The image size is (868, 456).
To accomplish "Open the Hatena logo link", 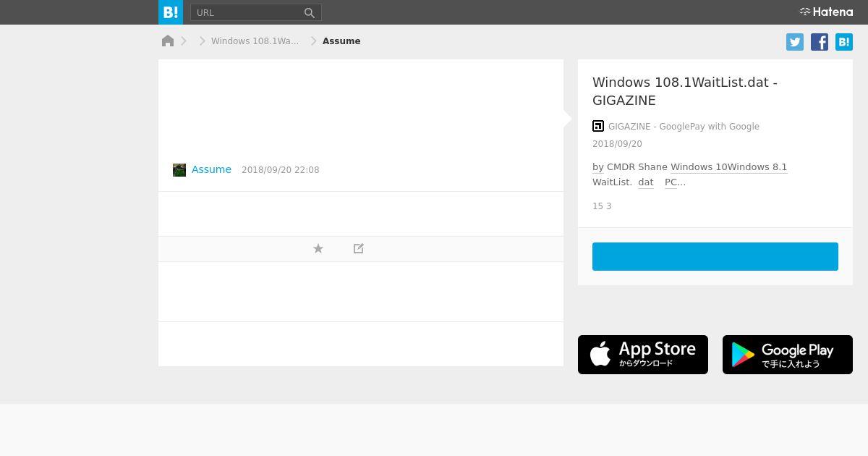I will [x=826, y=12].
